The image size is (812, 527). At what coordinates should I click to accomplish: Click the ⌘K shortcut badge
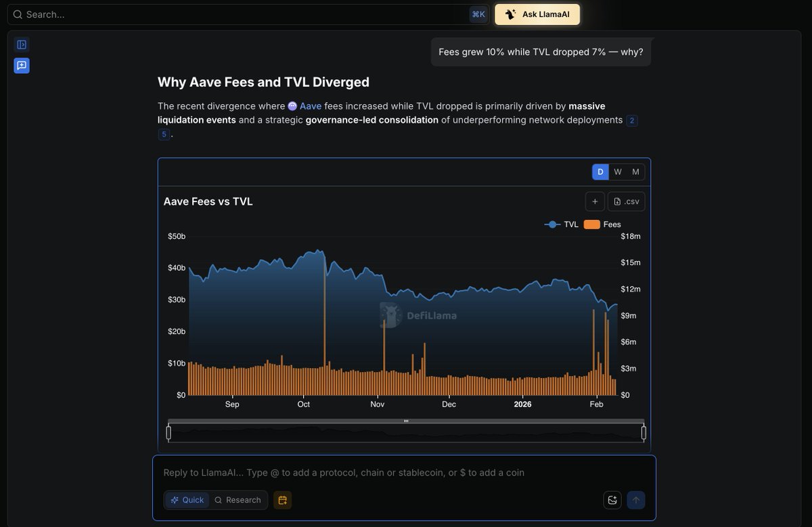[x=478, y=14]
